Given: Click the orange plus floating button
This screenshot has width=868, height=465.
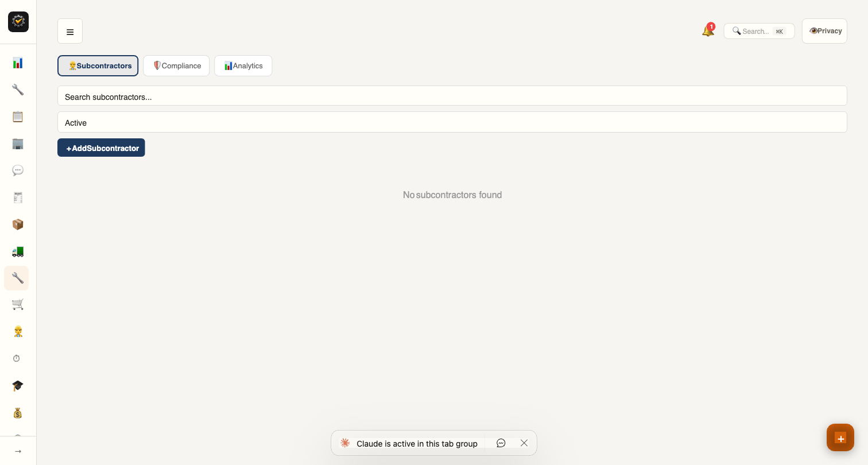Looking at the screenshot, I should [840, 438].
